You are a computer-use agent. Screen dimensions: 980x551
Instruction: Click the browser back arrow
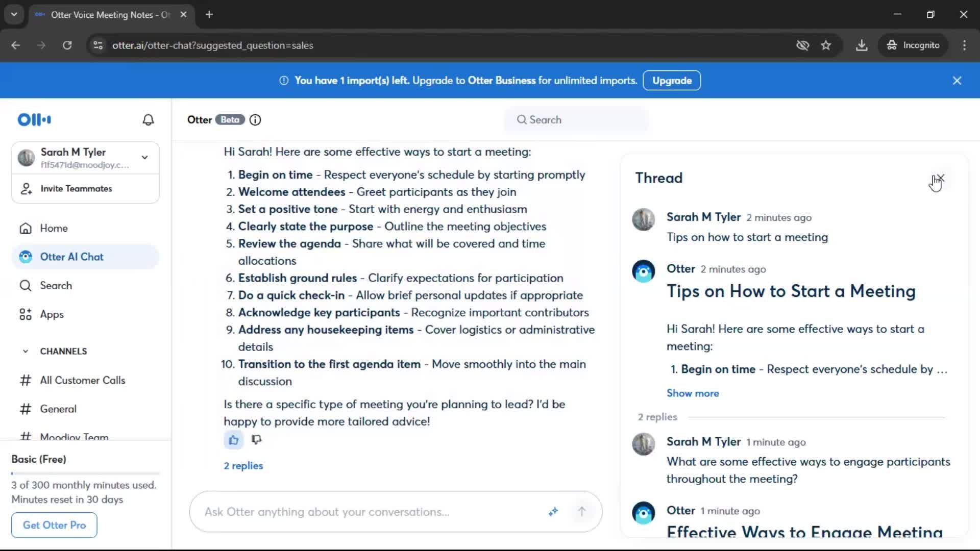(x=16, y=45)
